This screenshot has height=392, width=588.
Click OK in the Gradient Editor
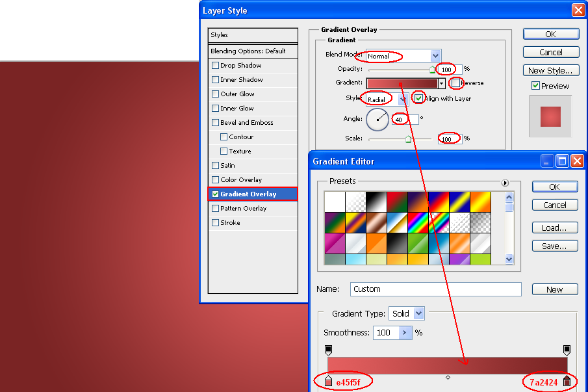click(x=555, y=187)
